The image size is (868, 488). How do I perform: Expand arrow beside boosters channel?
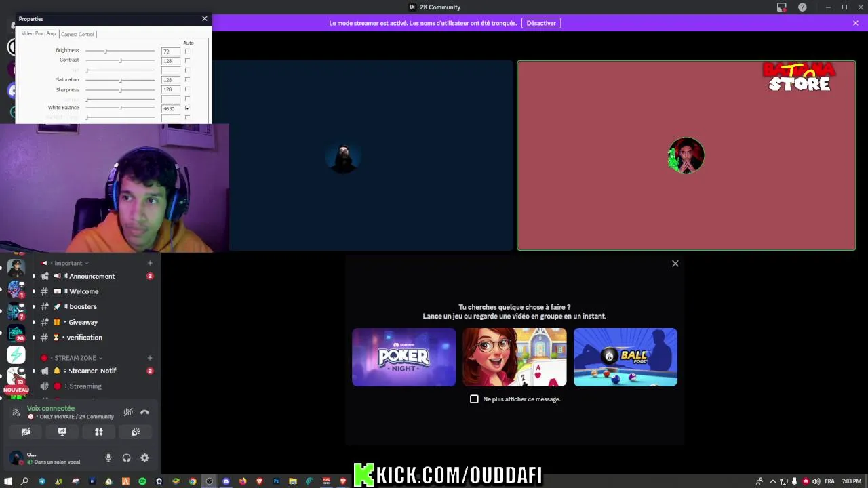click(33, 307)
